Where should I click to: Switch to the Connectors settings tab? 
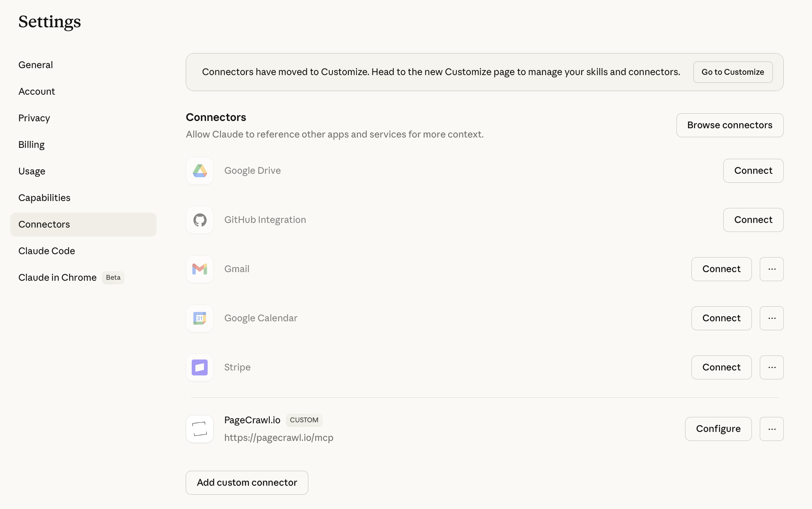(44, 224)
